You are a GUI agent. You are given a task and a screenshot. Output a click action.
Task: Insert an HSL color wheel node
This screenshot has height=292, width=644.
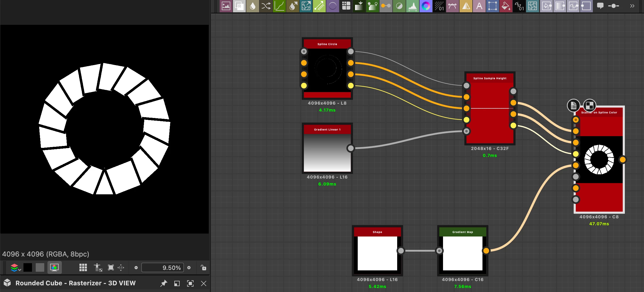coord(426,6)
